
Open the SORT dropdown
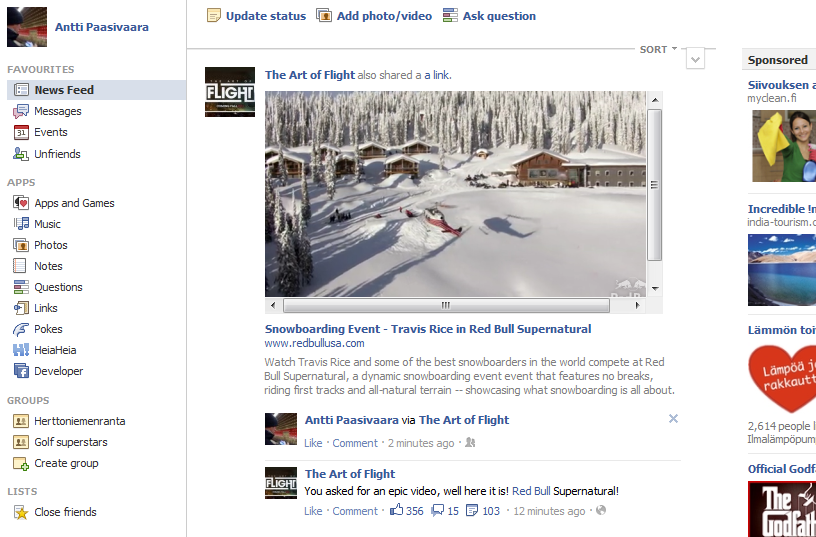pyautogui.click(x=658, y=49)
